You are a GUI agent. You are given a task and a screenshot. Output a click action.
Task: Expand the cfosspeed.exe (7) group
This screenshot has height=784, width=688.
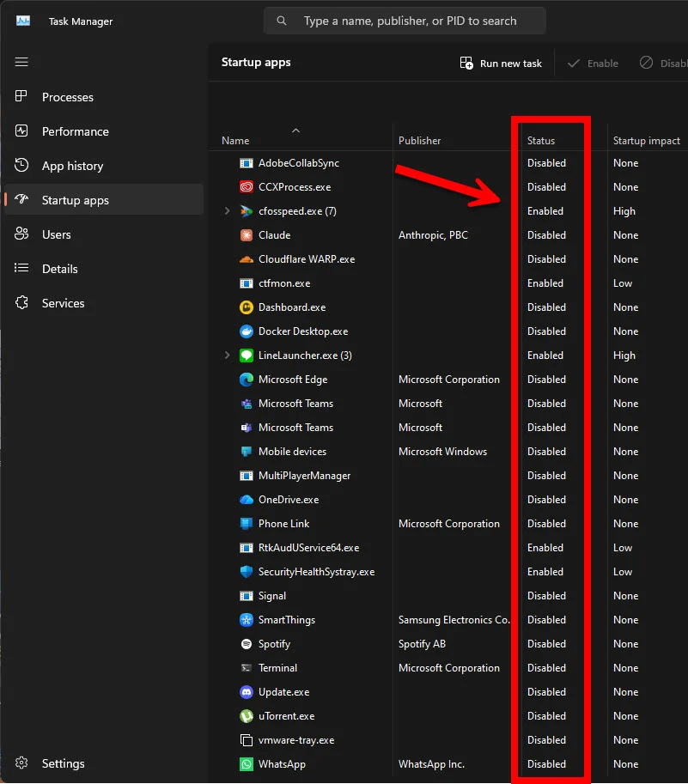[x=227, y=211]
